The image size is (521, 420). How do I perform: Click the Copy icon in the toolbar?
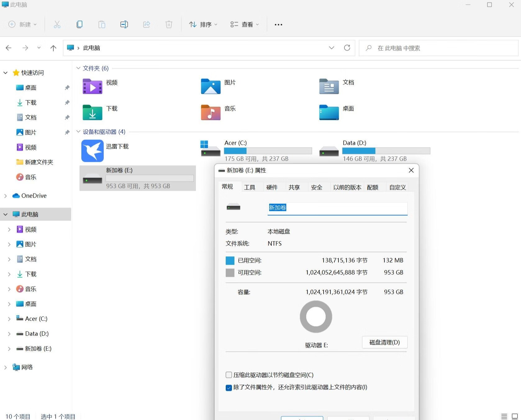click(x=79, y=24)
